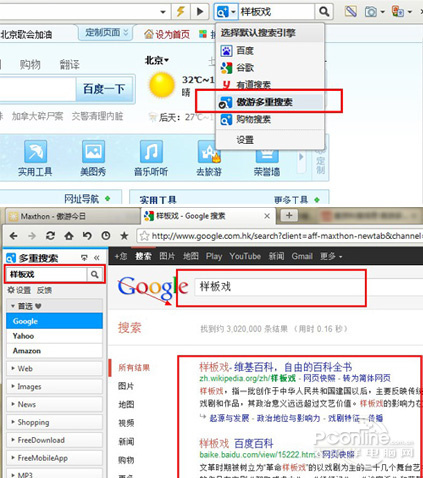Viewport: 423px width, 478px height.
Task: Click the sidebar pin icon
Action: (84, 258)
